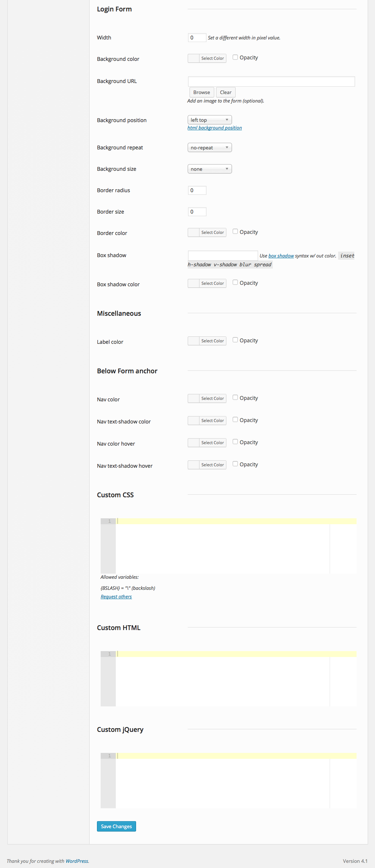Image resolution: width=375 pixels, height=868 pixels.
Task: Follow the box shadow syntax link
Action: (x=281, y=256)
